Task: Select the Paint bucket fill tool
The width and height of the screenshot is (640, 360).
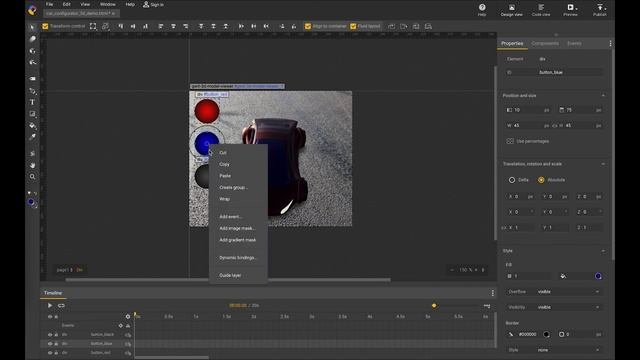Action: pos(32,126)
